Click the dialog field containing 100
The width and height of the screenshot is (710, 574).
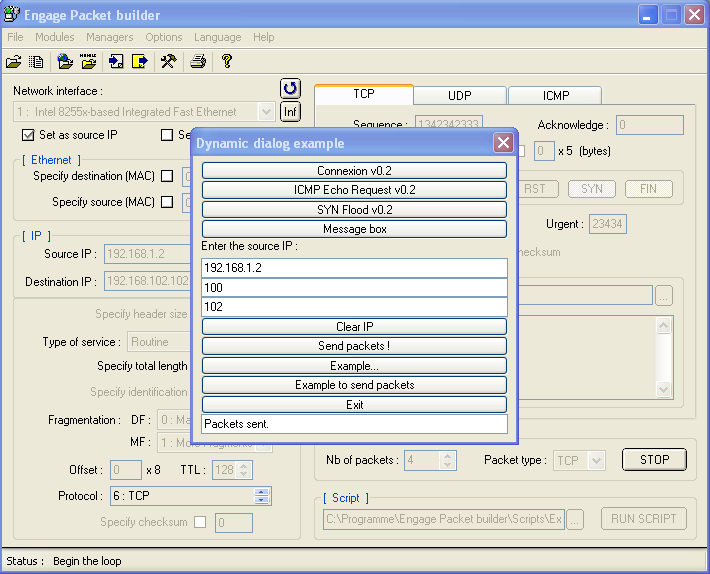(354, 287)
